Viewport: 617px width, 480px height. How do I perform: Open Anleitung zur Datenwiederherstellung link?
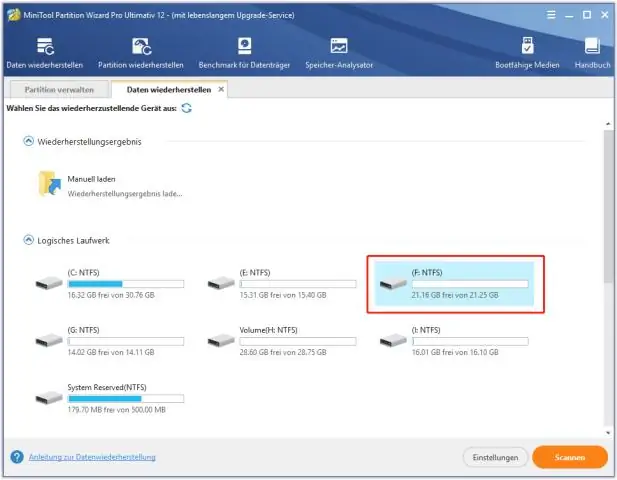pyautogui.click(x=92, y=457)
